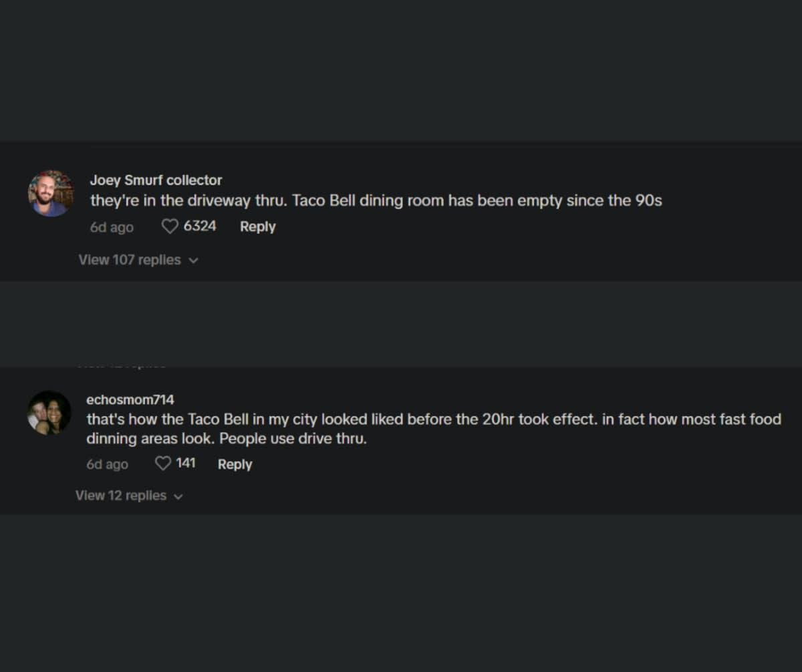
Task: Expand View 107 replies
Action: (x=130, y=260)
